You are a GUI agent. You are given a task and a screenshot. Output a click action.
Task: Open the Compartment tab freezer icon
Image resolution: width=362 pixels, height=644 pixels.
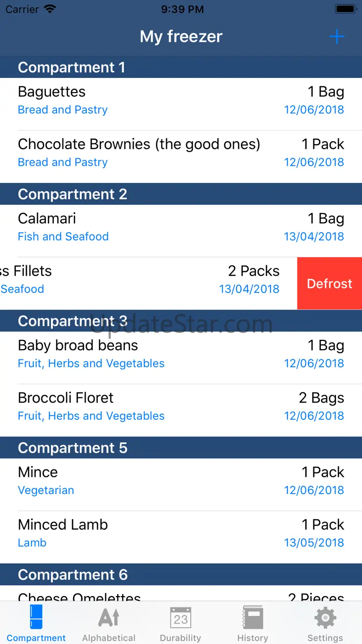(x=36, y=618)
